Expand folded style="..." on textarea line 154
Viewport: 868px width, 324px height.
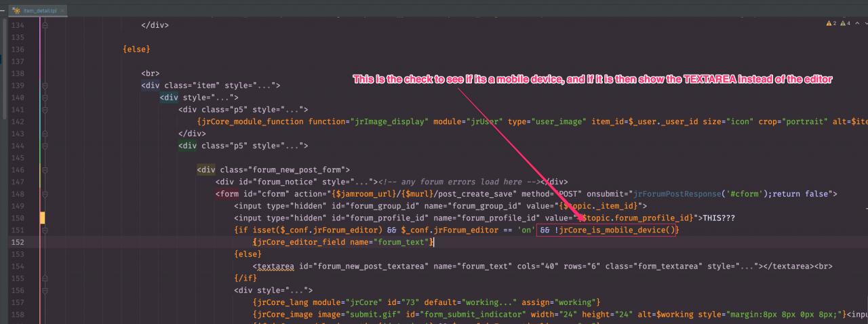pyautogui.click(x=731, y=266)
